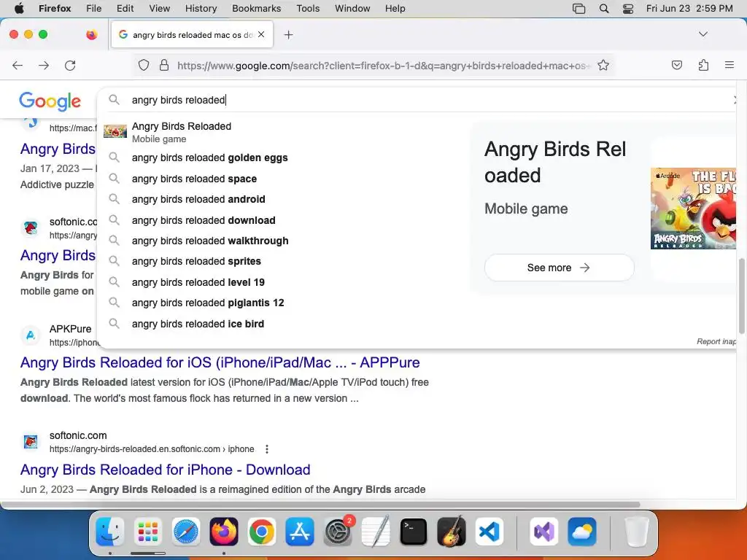The height and width of the screenshot is (560, 747).
Task: Click the horizontal scrollbar at window bottom
Action: click(x=320, y=505)
